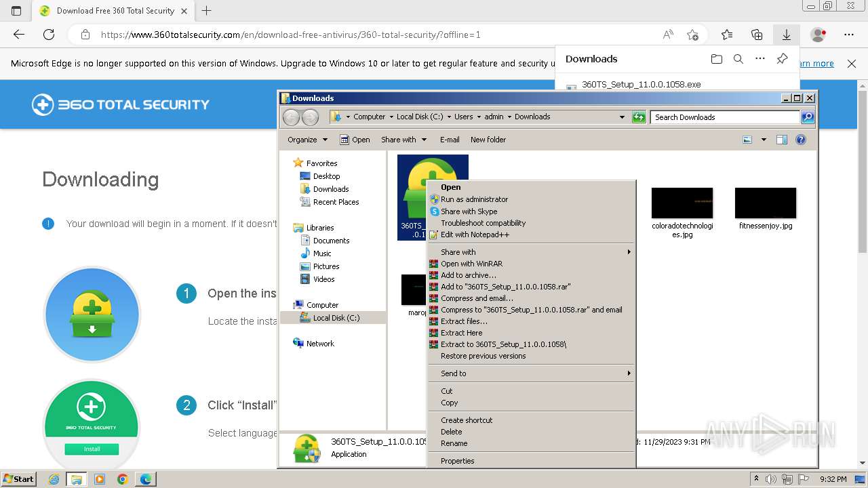Click the Explorer search magnifier icon
Viewport: 868px width, 488px height.
coord(807,117)
